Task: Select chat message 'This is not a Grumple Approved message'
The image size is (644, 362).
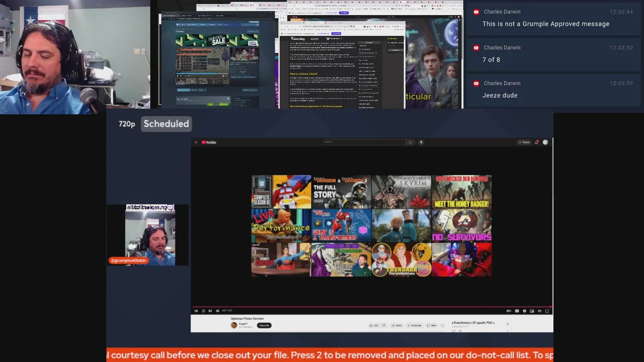Action: pyautogui.click(x=546, y=24)
